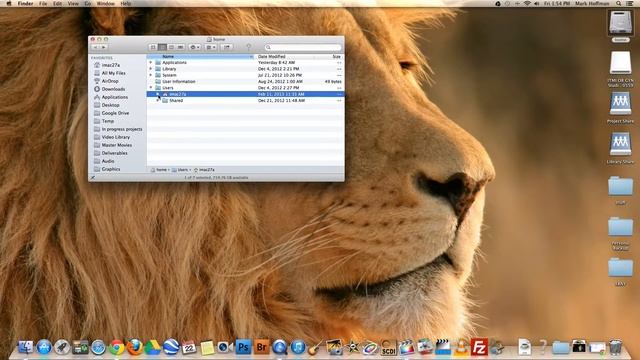This screenshot has height=360, width=640.
Task: Sort by the Name column header
Action: coord(201,57)
